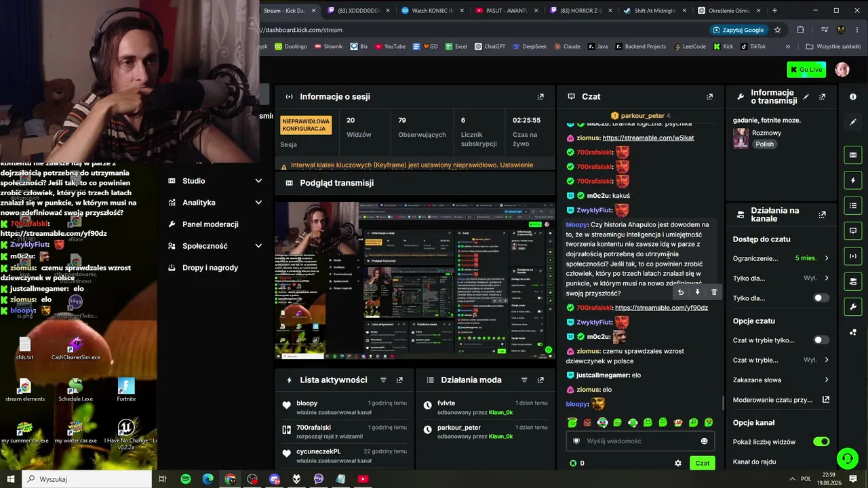This screenshot has width=868, height=488.
Task: Pop out the Informacje o sesji panel
Action: 540,97
